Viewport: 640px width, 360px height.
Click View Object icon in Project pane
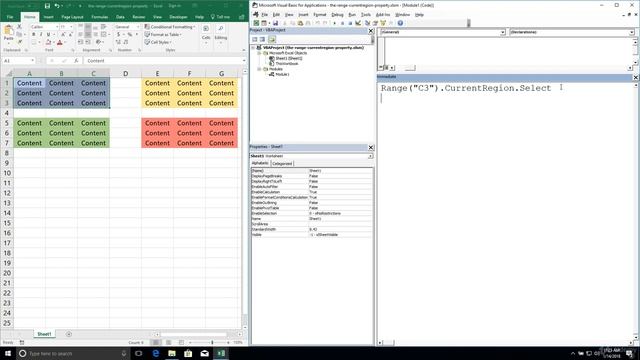point(262,39)
